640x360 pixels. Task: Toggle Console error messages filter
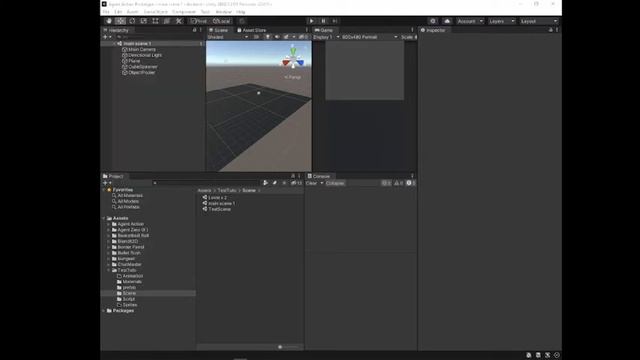pos(411,183)
